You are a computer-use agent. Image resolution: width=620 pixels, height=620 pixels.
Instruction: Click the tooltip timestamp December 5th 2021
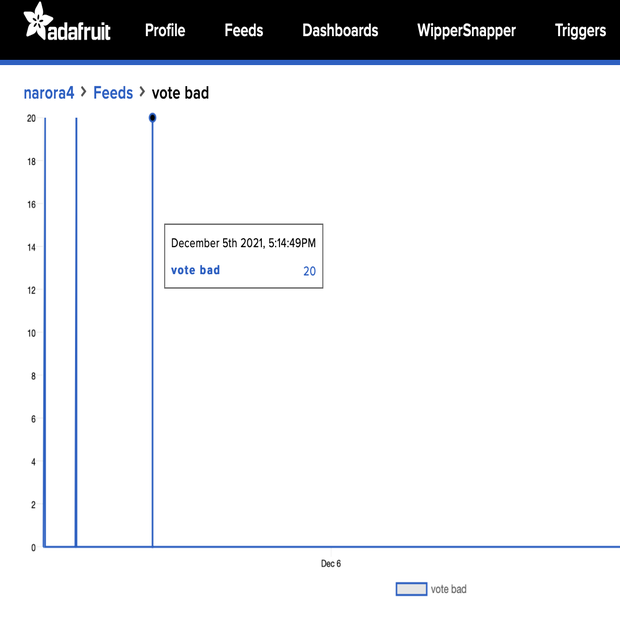tap(244, 243)
